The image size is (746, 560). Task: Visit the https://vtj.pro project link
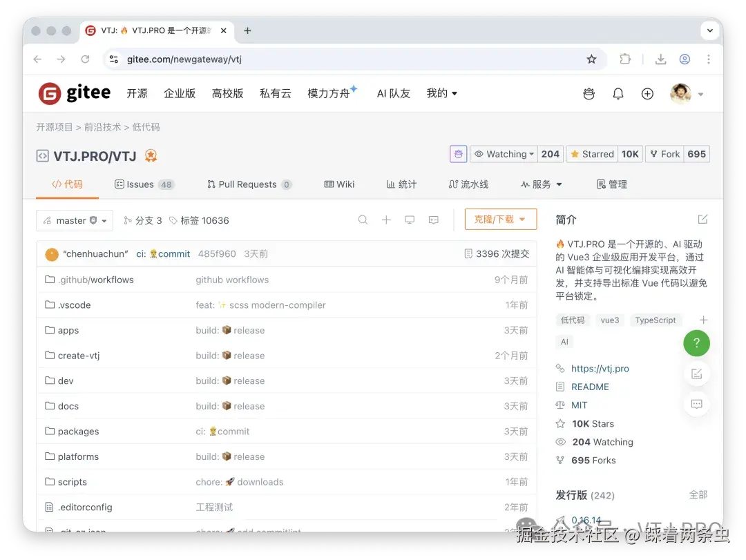click(600, 368)
